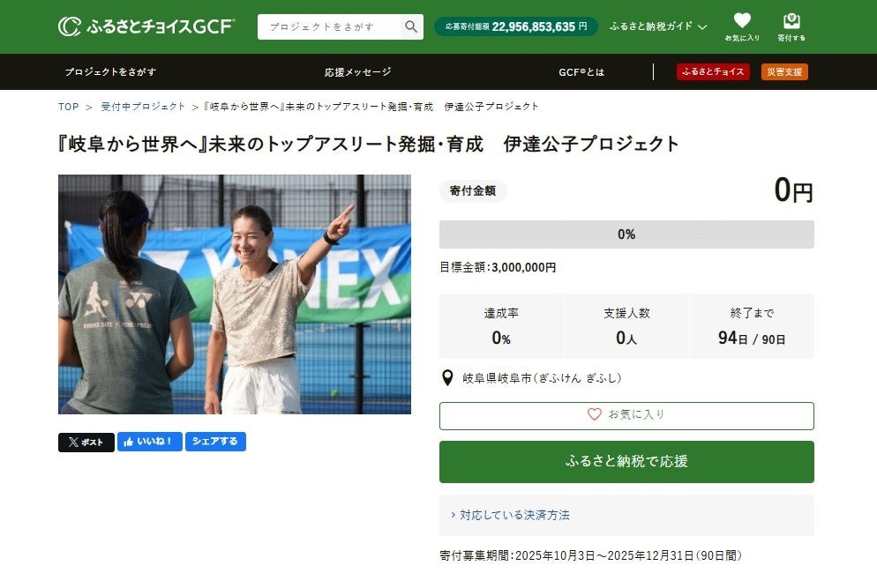Click the red ふるさとチョイス button
The image size is (877, 588).
(713, 71)
